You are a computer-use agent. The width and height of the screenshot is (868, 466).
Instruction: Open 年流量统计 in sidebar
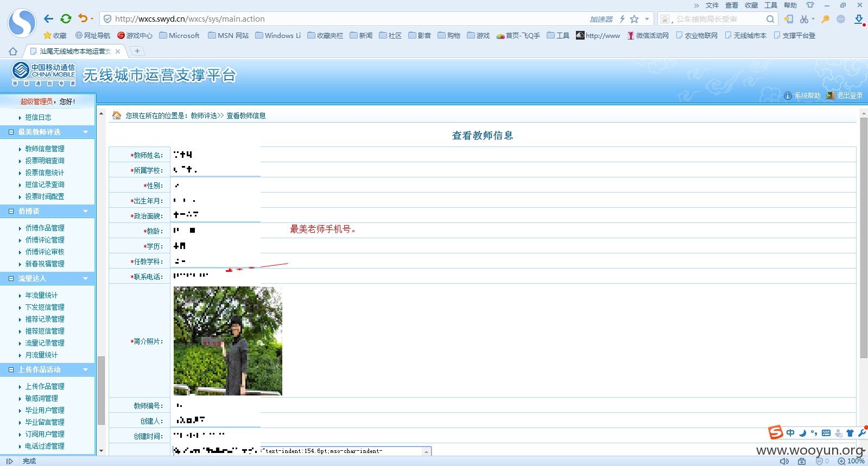point(41,295)
